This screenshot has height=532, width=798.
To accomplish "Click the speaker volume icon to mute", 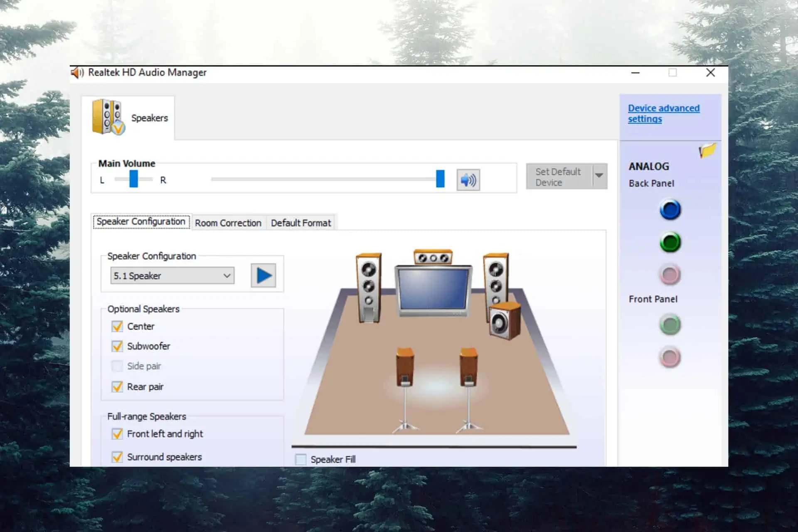I will (468, 179).
